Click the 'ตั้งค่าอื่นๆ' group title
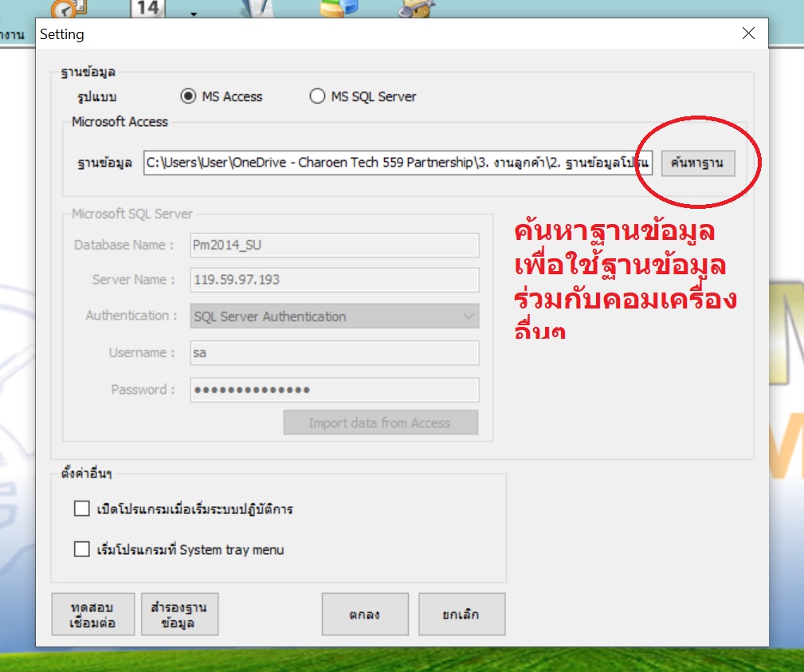The image size is (804, 672). [86, 473]
